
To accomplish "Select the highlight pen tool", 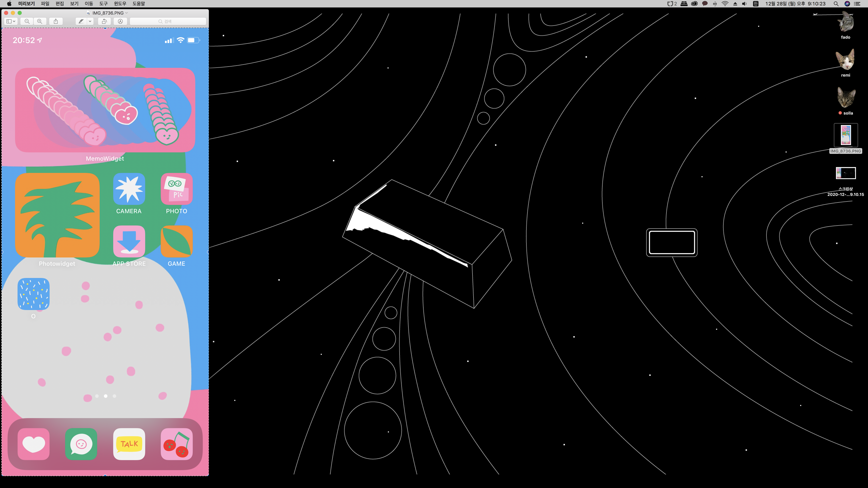I will tap(81, 21).
